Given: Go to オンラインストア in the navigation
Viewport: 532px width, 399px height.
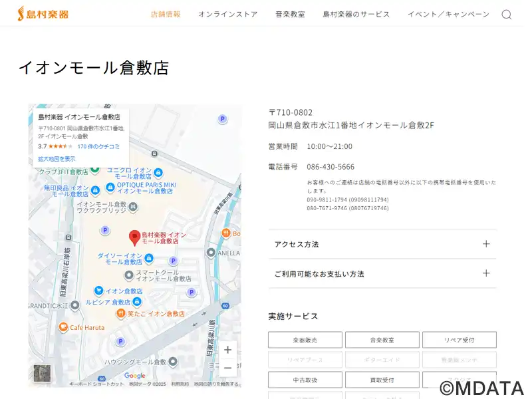Looking at the screenshot, I should tap(227, 14).
